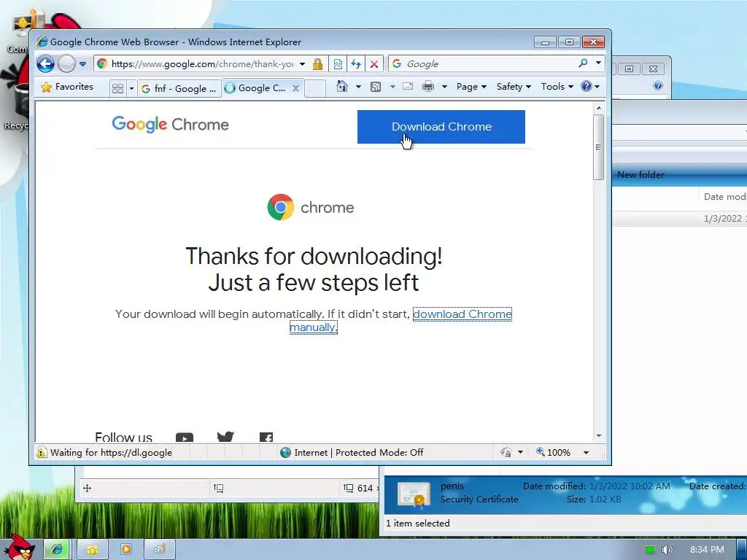Click the '1 item selected' status text
The height and width of the screenshot is (560, 747).
pos(418,524)
